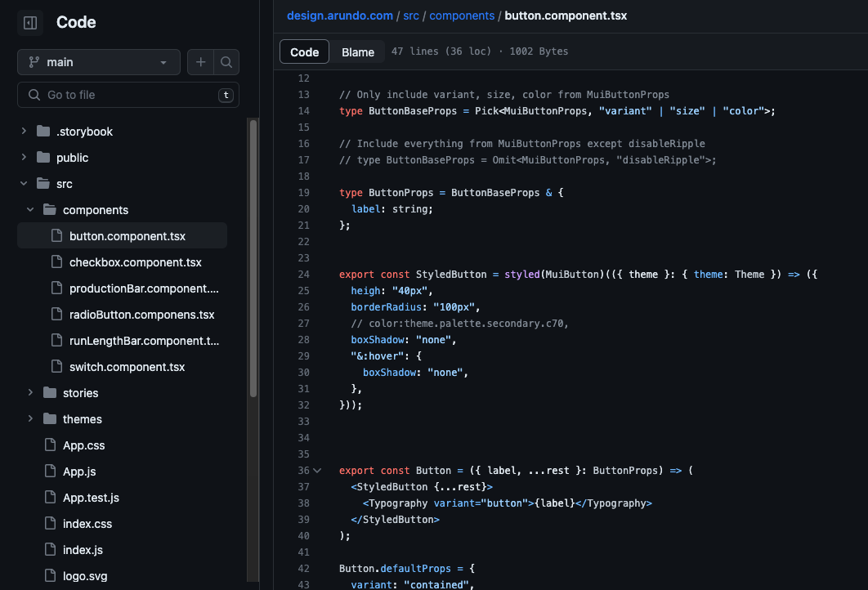Click the file icon beside App.js

tap(50, 471)
